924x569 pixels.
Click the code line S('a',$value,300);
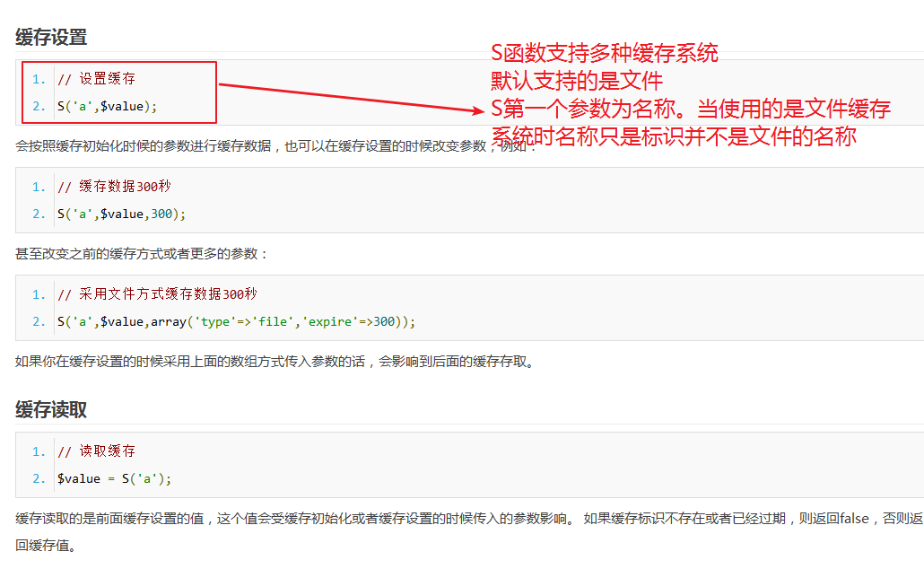coord(121,214)
